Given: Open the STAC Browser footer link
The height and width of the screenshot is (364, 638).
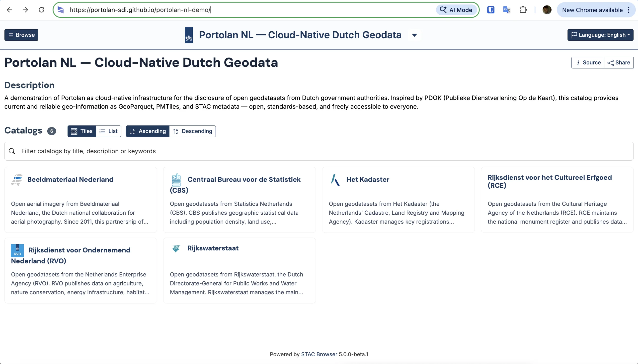Looking at the screenshot, I should [x=319, y=354].
